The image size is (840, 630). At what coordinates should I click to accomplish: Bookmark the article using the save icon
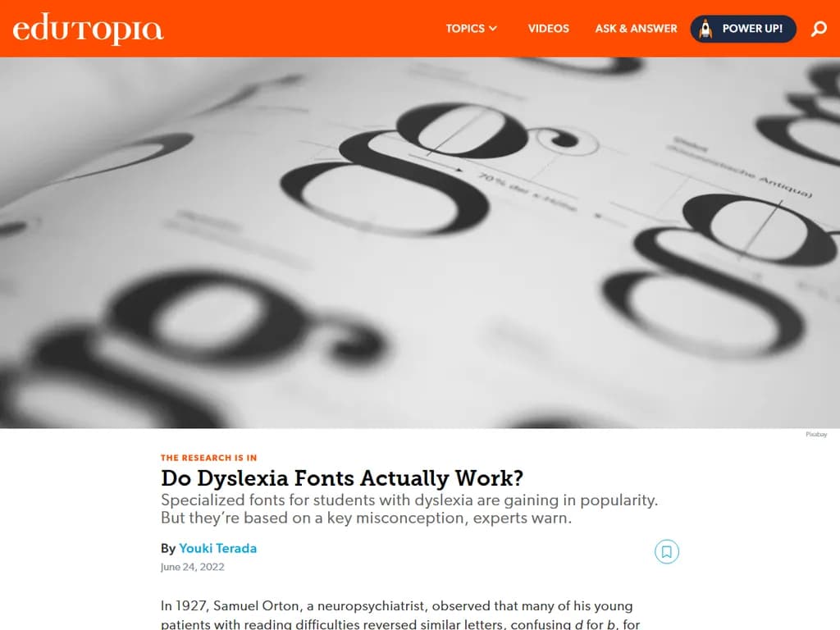(668, 552)
